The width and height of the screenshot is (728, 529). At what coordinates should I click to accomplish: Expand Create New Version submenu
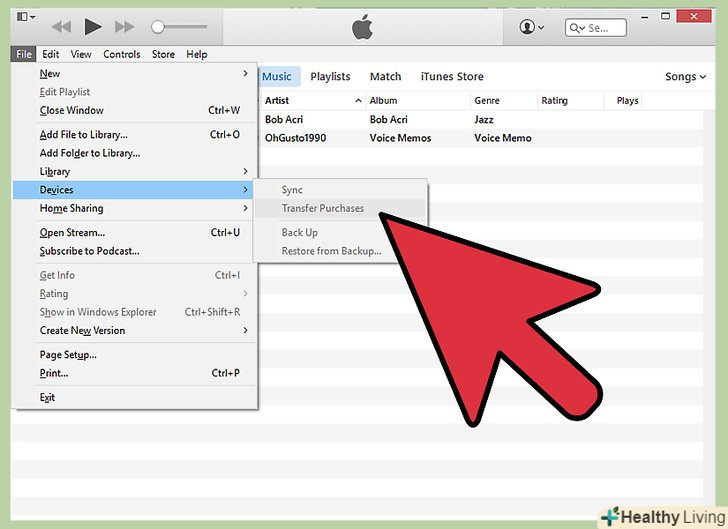pyautogui.click(x=135, y=331)
